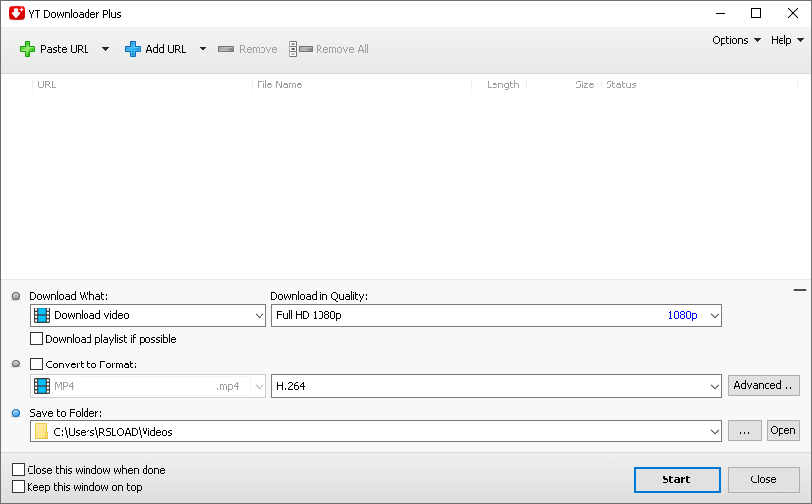Click the C:\Users\RSLOAD\Videos path text
The height and width of the screenshot is (504, 812).
pos(113,432)
